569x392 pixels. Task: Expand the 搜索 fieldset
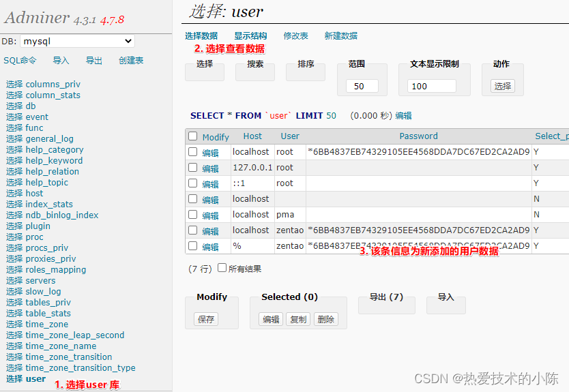pyautogui.click(x=255, y=64)
